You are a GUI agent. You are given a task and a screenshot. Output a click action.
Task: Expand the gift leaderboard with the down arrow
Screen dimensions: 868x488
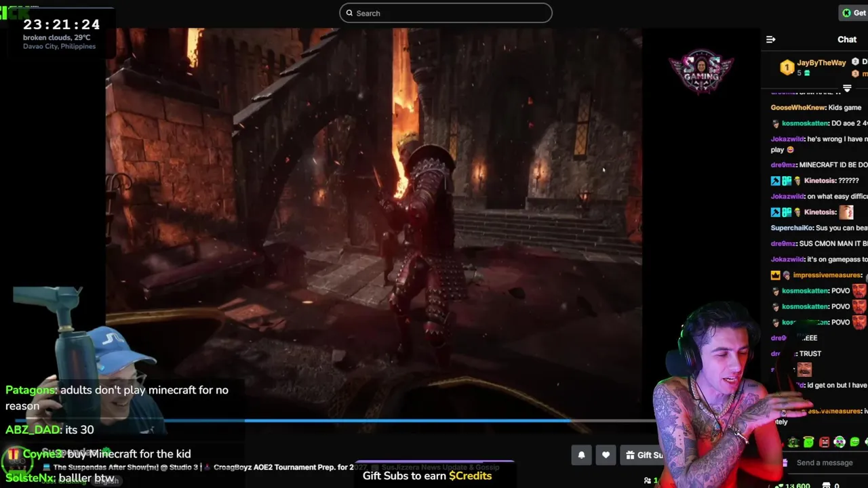pos(847,88)
